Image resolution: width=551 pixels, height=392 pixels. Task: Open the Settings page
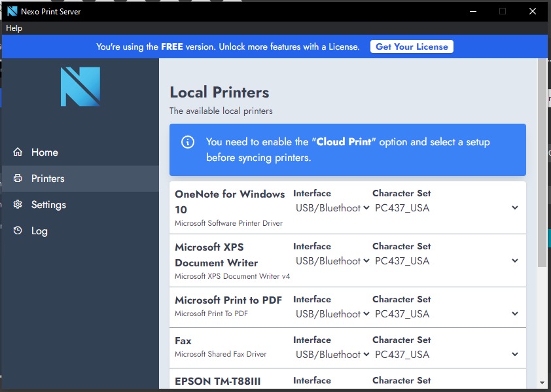pos(80,205)
